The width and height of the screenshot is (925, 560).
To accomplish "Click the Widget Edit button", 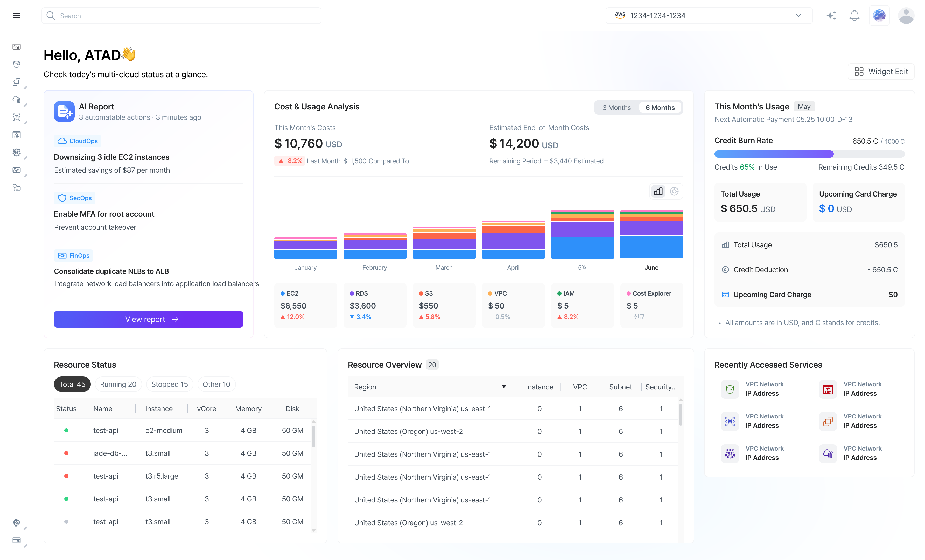I will click(881, 71).
